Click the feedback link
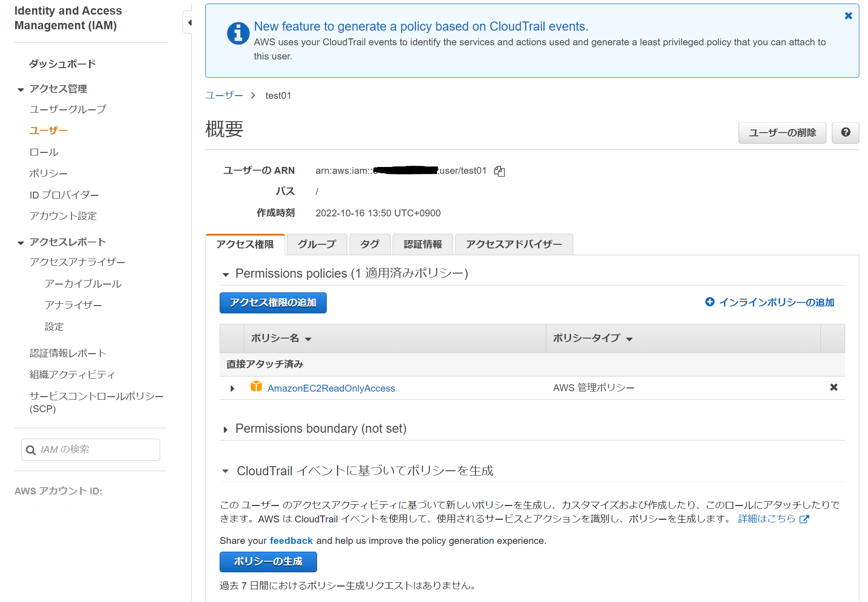868x602 pixels. click(291, 541)
